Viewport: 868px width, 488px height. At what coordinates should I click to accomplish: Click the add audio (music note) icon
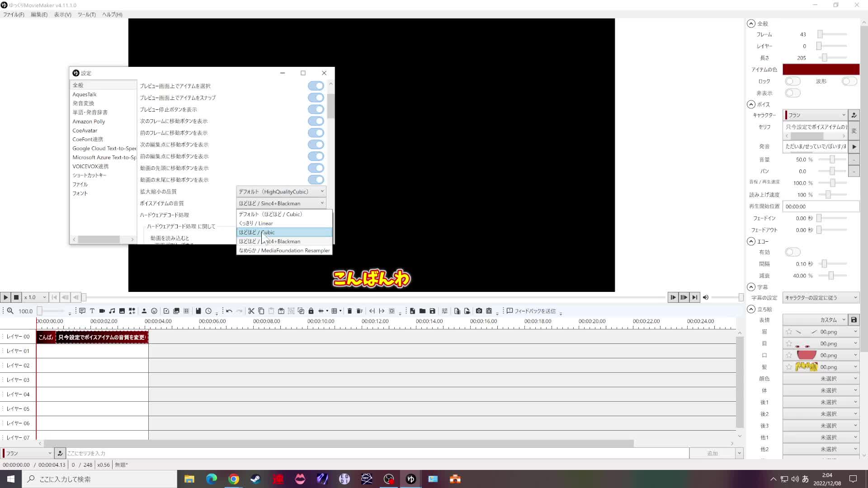tap(112, 311)
